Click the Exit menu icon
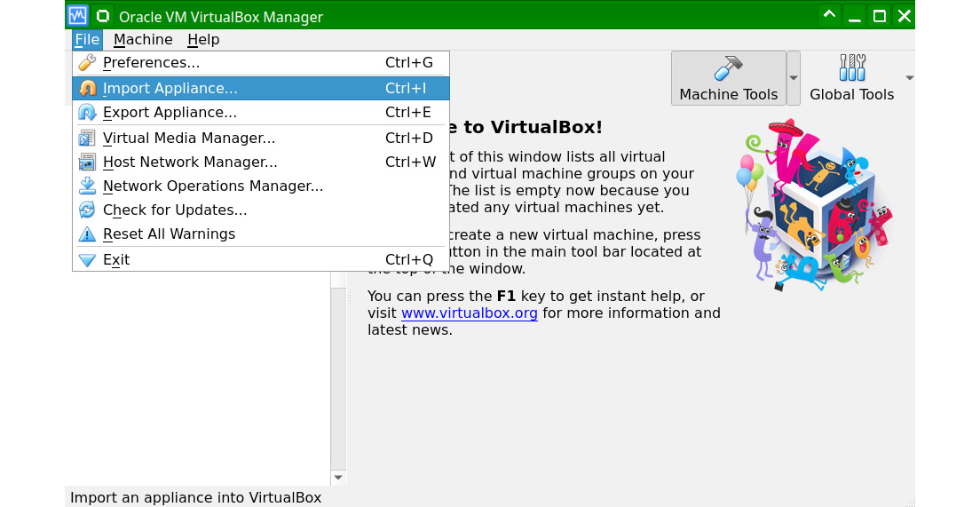The image size is (980, 507). click(x=87, y=260)
